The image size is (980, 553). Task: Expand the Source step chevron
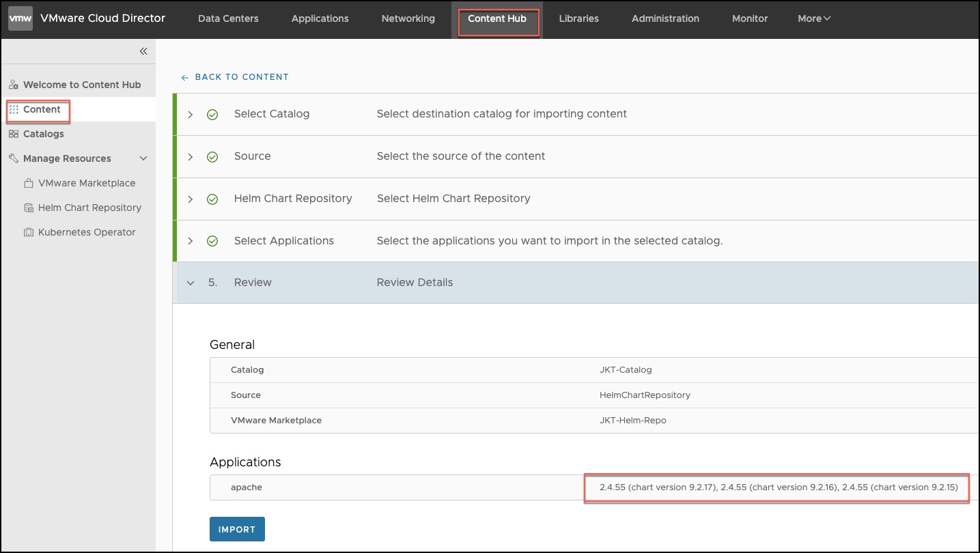click(191, 157)
